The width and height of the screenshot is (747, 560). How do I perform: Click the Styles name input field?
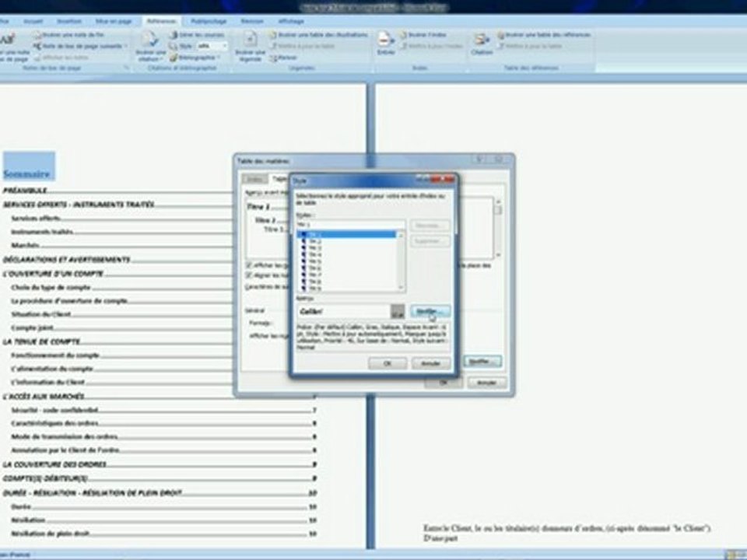click(351, 225)
